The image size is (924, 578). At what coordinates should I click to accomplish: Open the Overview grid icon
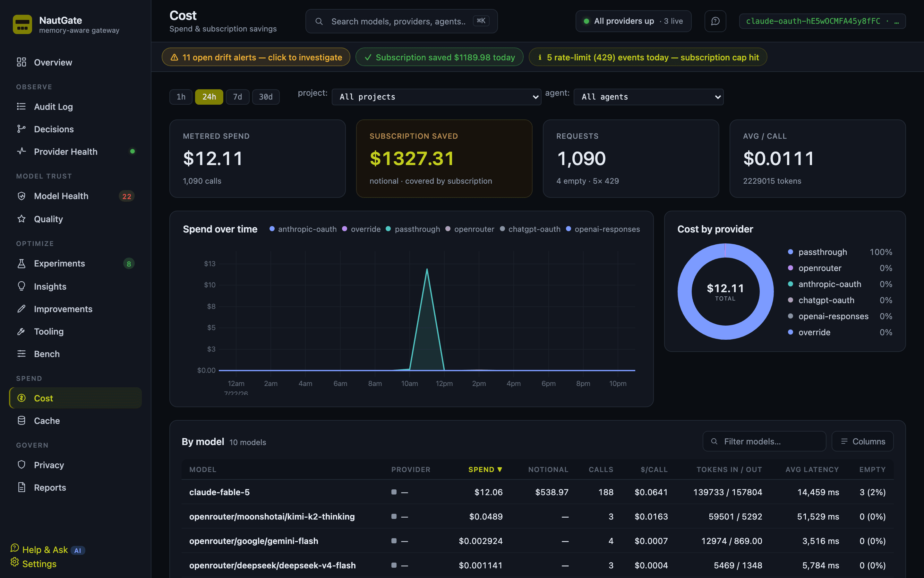pyautogui.click(x=21, y=62)
